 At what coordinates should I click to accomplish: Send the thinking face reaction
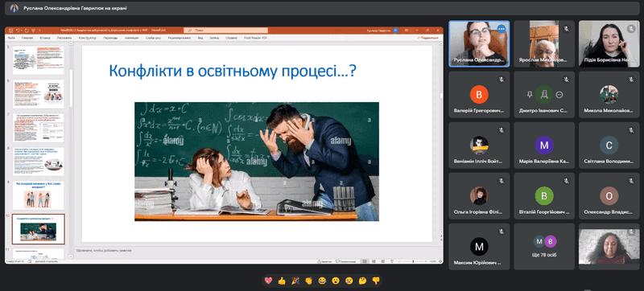362,281
